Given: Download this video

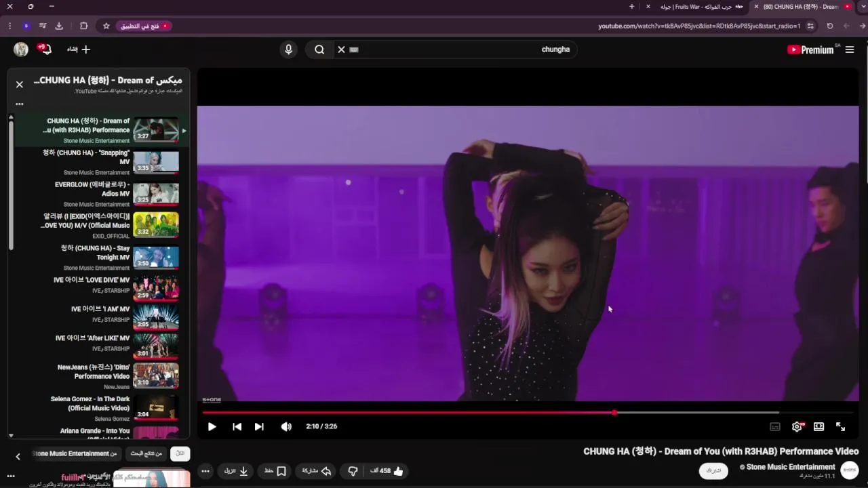Looking at the screenshot, I should [x=237, y=471].
